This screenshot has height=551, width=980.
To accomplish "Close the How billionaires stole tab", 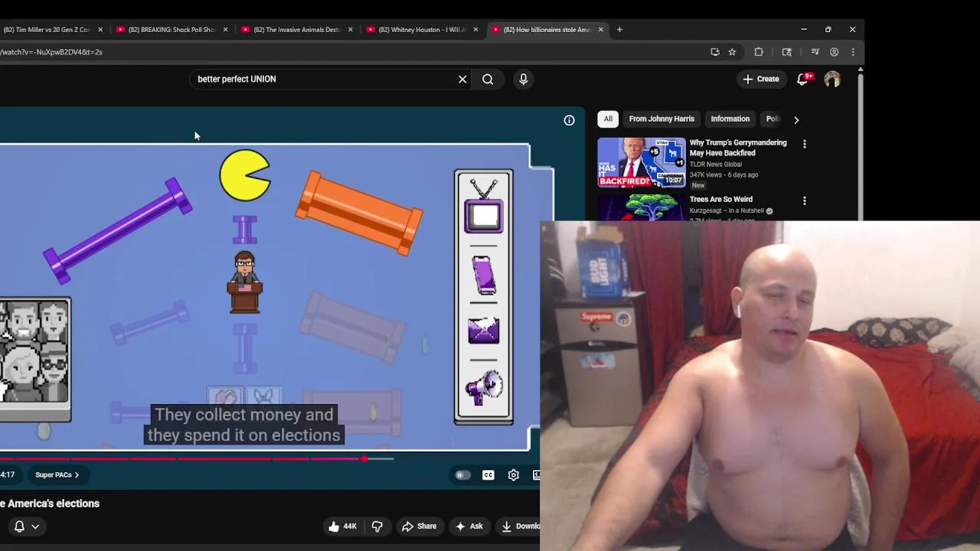I will coord(601,30).
